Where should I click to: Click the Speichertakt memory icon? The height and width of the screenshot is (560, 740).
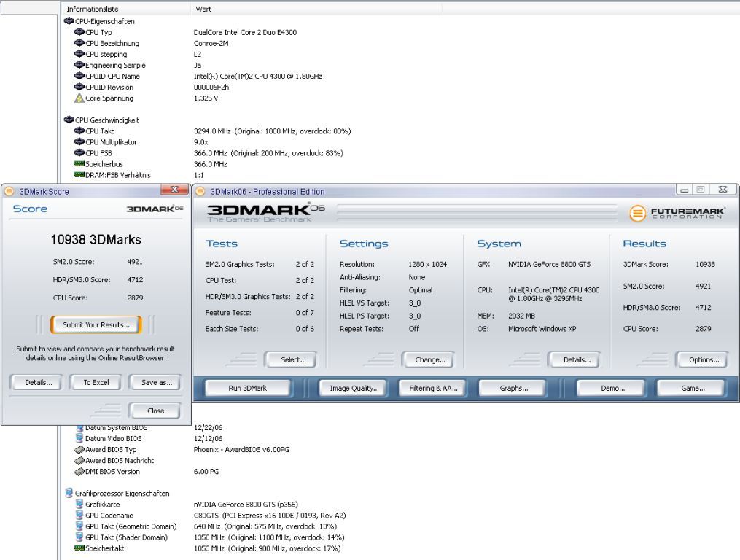coord(79,548)
